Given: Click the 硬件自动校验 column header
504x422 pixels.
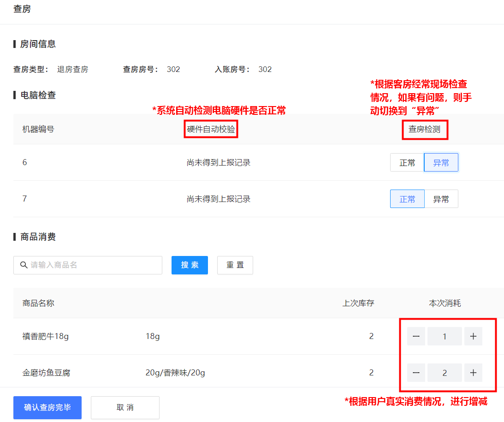Looking at the screenshot, I should pos(211,129).
